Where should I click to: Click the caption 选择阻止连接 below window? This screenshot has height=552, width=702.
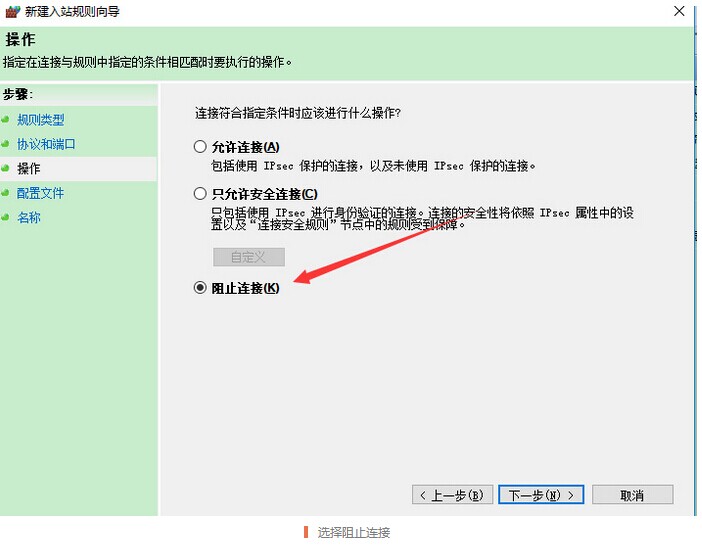(354, 532)
